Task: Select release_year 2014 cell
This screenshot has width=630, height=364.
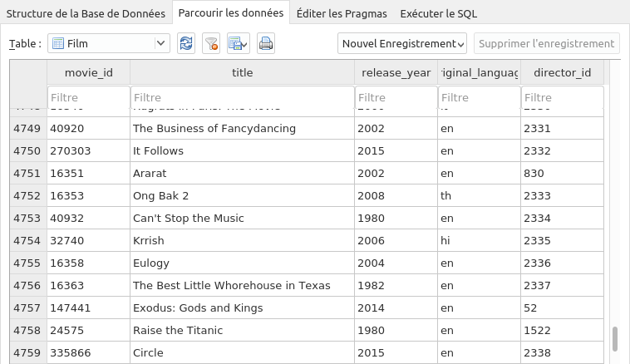Action: coord(396,308)
